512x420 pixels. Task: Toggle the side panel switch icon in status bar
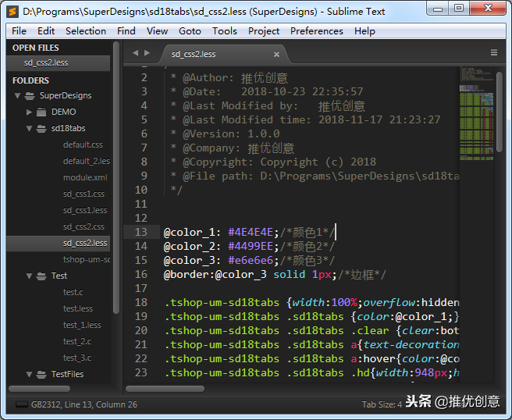(22, 404)
